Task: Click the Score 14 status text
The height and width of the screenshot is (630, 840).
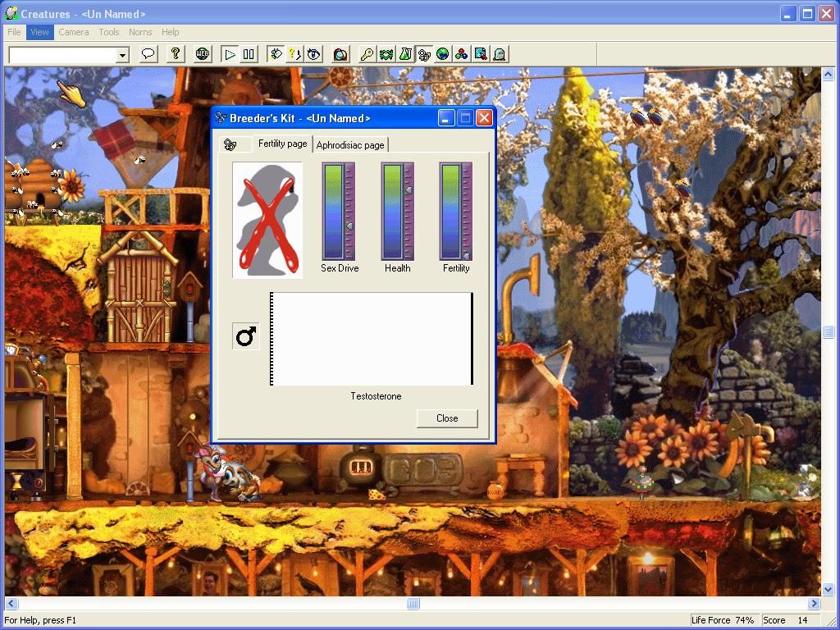Action: point(785,620)
